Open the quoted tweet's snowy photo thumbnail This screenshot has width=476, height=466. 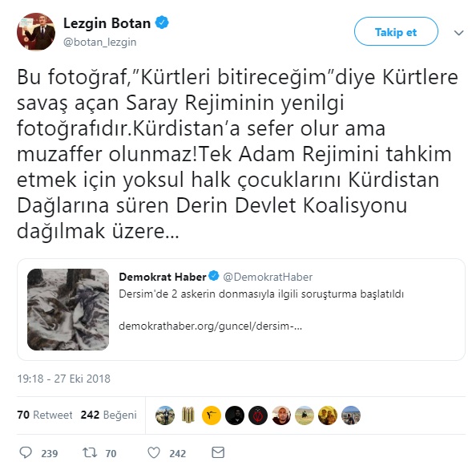[68, 310]
